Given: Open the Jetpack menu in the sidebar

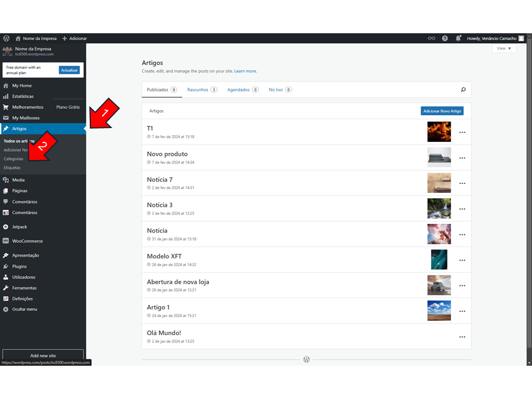Looking at the screenshot, I should point(19,227).
